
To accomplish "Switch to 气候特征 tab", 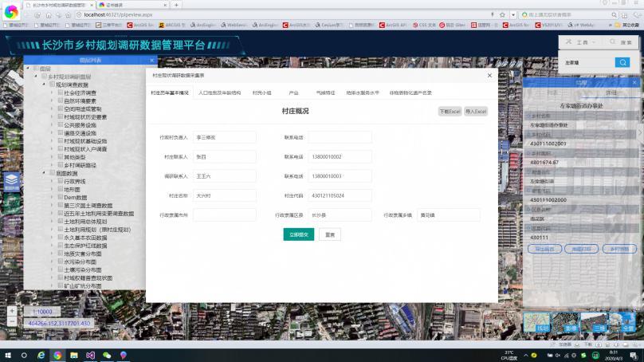I will (325, 92).
